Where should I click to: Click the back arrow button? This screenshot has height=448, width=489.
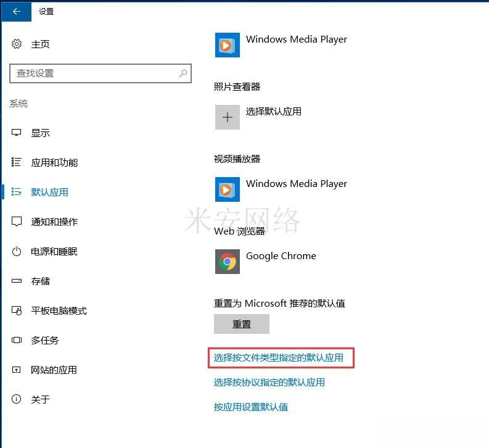pos(16,12)
